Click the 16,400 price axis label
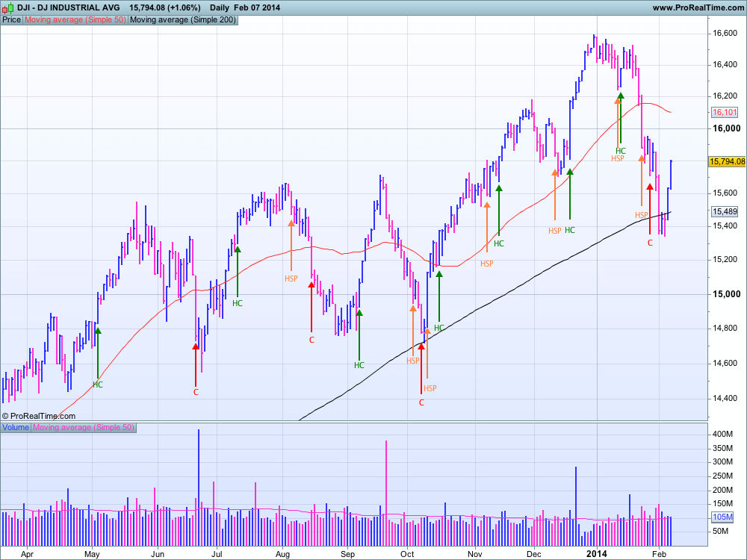Viewport: 747px width, 560px height. [725, 65]
